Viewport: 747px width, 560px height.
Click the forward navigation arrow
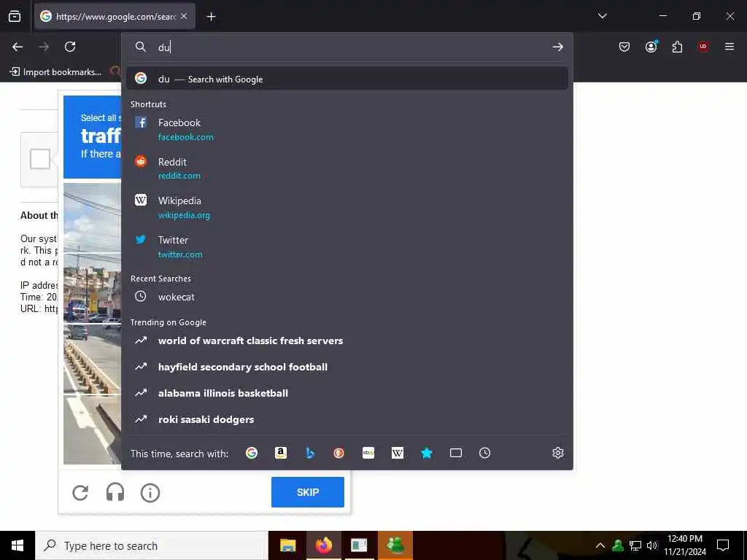coord(44,47)
